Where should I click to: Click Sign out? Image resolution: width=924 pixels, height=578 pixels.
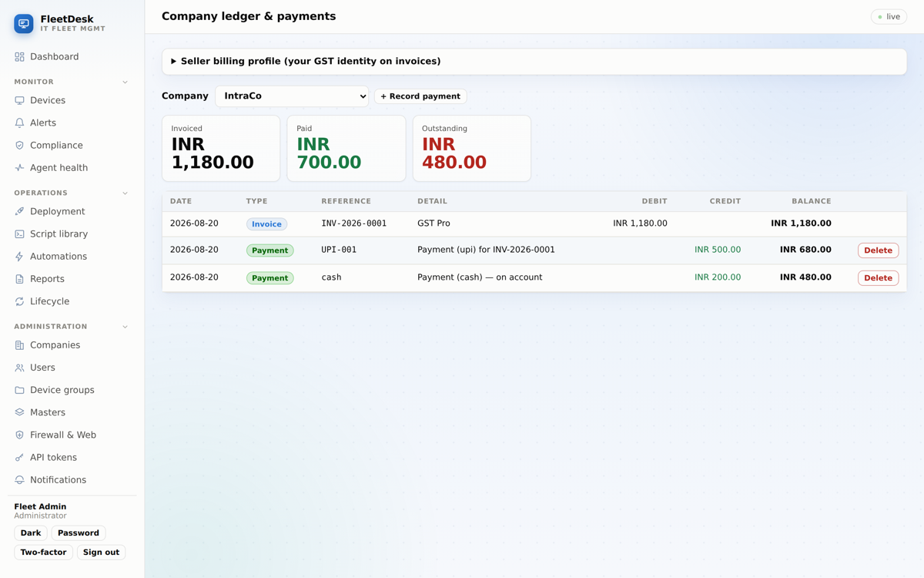click(101, 553)
